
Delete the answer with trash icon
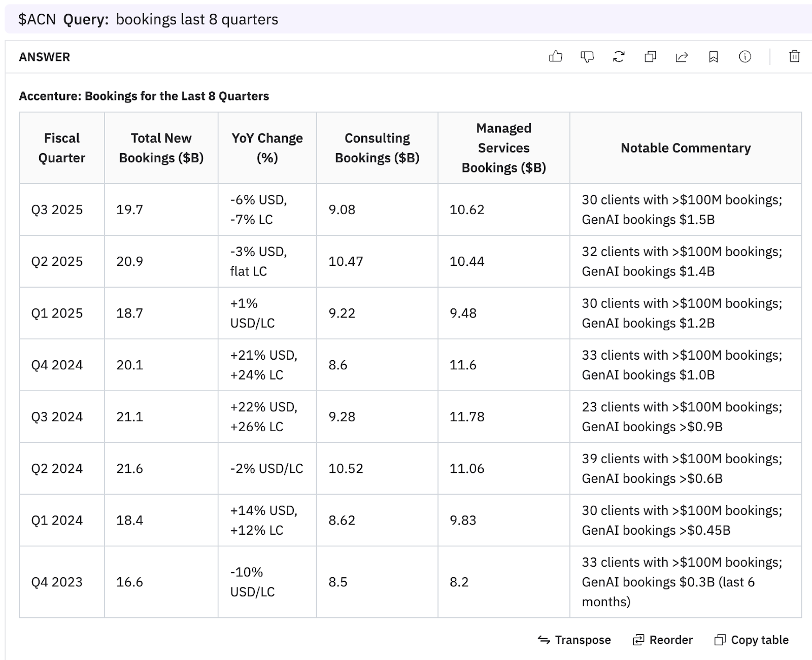coord(794,57)
